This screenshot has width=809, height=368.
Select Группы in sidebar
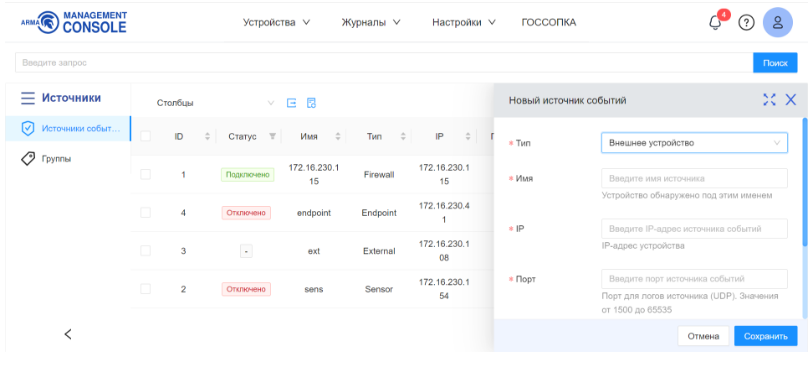pos(68,158)
